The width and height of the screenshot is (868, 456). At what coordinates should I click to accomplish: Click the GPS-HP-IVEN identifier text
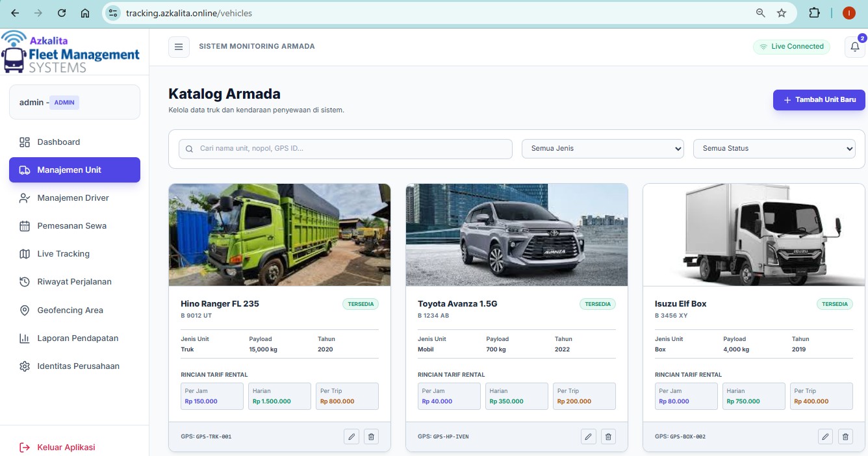(x=451, y=437)
